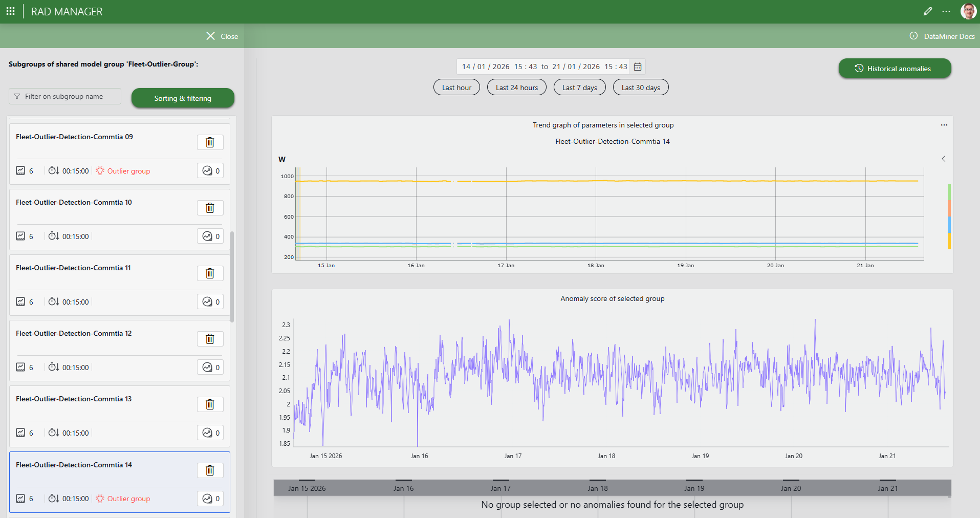980x518 pixels.
Task: Open the header three-dots more menu
Action: (x=946, y=11)
